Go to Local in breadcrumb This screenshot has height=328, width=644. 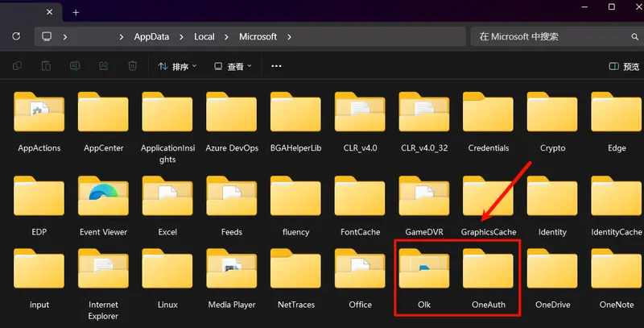tap(204, 36)
